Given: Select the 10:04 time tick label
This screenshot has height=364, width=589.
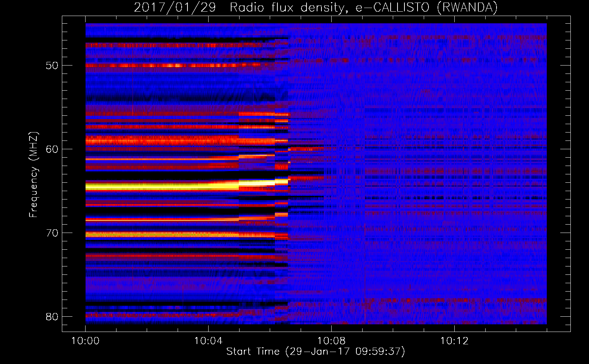Looking at the screenshot, I should 208,341.
